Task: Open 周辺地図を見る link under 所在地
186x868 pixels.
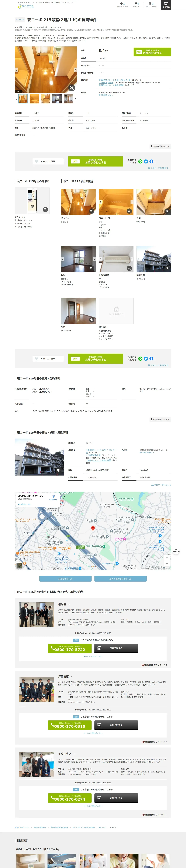Action: tap(105, 95)
